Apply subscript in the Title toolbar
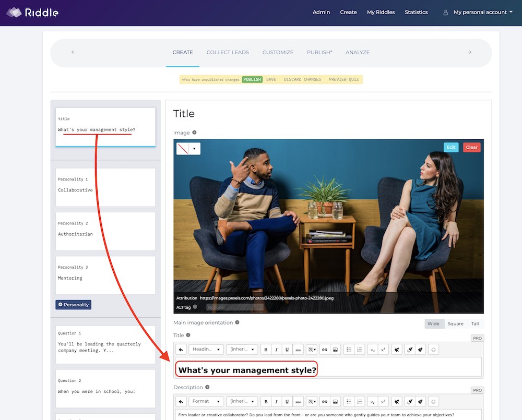The image size is (522, 420). tap(373, 350)
